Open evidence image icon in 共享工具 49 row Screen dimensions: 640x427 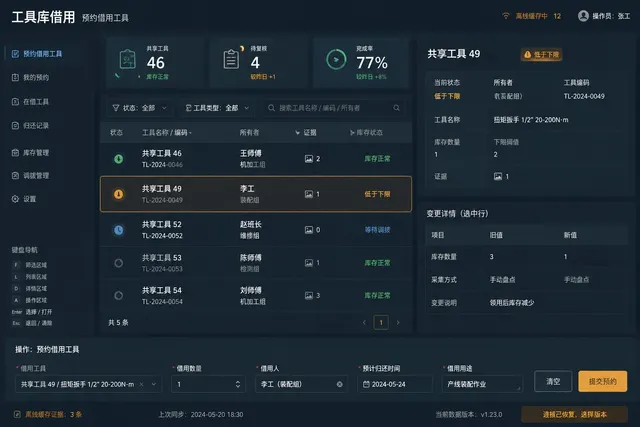coord(309,194)
